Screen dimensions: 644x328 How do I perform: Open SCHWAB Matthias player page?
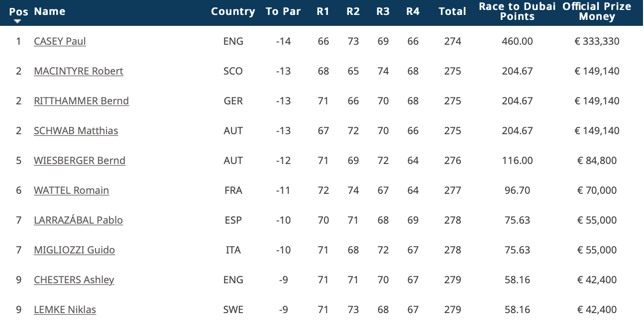(76, 131)
